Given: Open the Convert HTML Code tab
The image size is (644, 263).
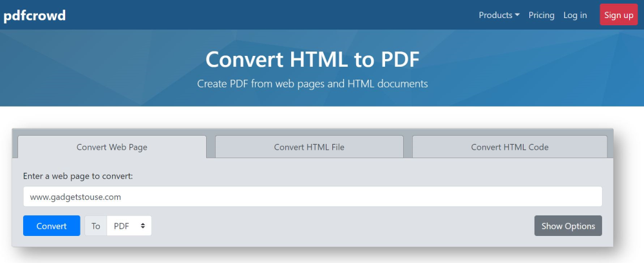Looking at the screenshot, I should (509, 147).
